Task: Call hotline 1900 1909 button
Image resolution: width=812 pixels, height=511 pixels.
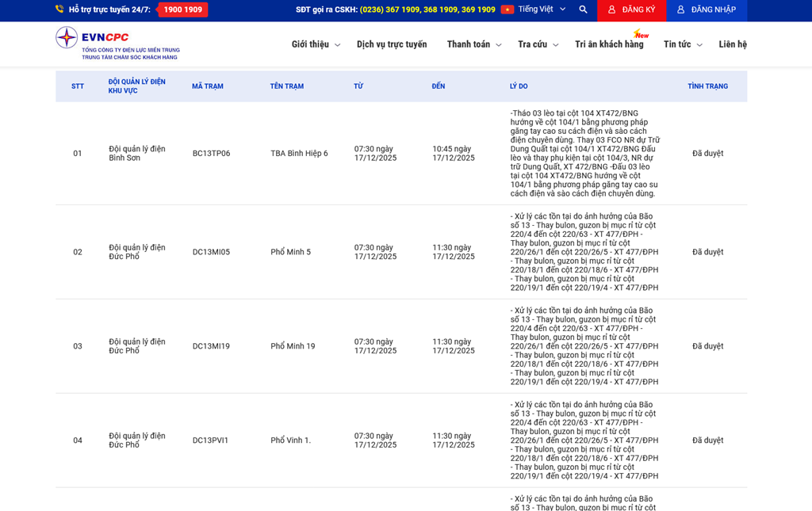Action: tap(182, 10)
